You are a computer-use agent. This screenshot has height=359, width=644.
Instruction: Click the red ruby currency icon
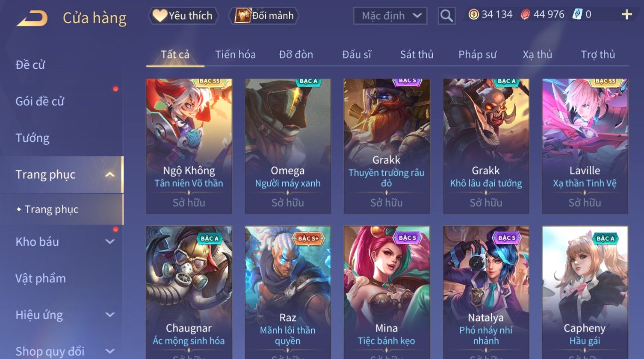coord(525,15)
